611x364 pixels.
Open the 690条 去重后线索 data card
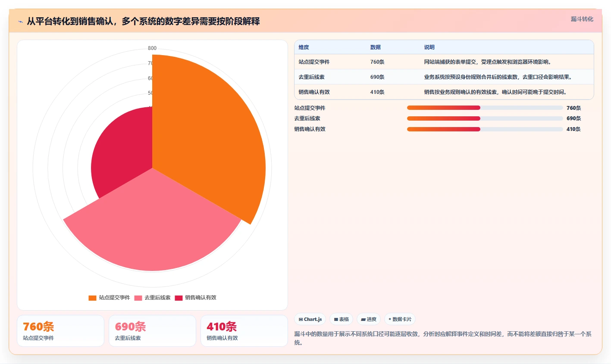coord(152,331)
